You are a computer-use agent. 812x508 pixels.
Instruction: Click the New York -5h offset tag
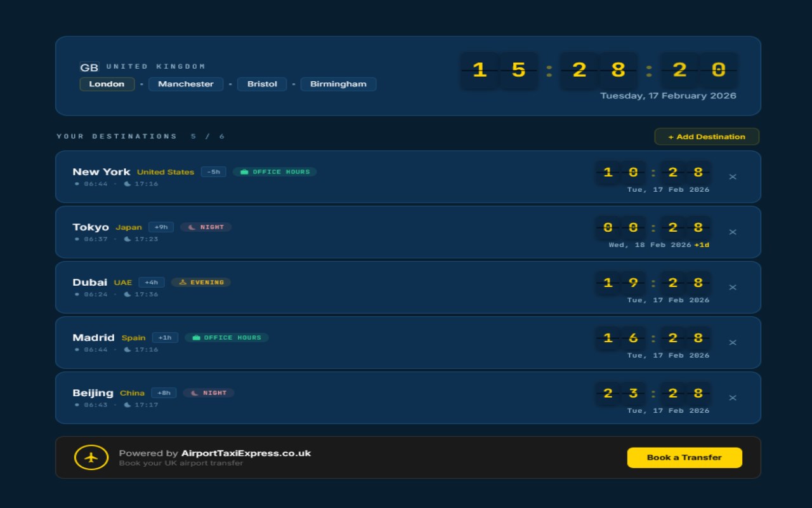pos(214,171)
